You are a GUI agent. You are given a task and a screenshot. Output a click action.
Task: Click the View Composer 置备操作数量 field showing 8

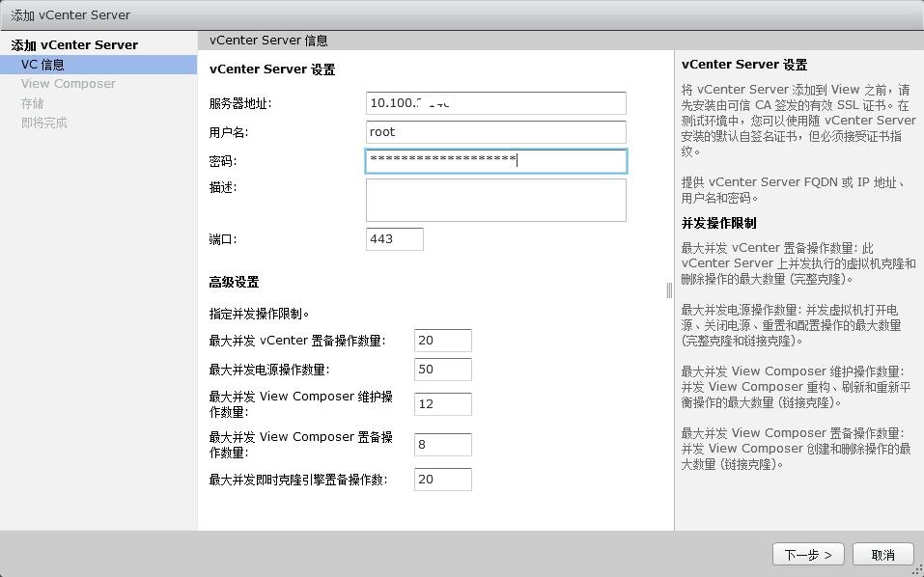click(x=442, y=444)
